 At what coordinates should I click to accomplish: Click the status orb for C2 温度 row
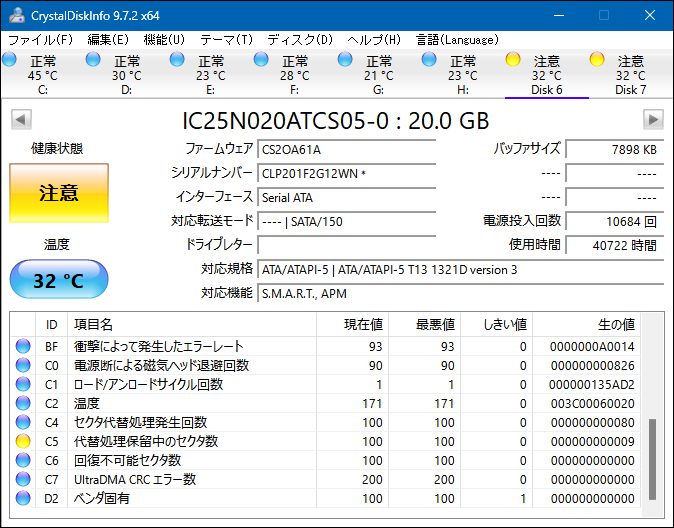point(23,403)
